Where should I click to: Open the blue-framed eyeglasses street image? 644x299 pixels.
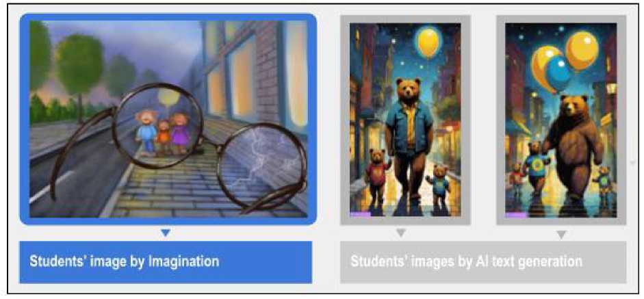[168, 119]
